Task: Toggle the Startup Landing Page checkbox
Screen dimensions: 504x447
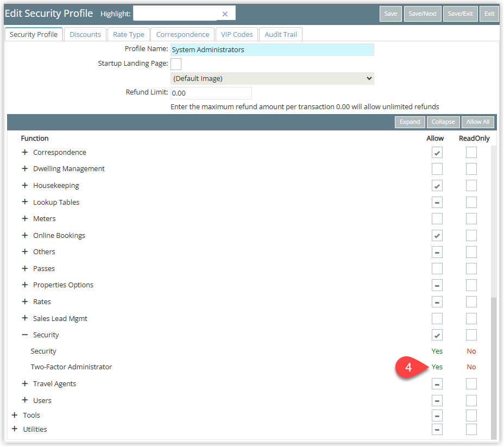Action: click(x=176, y=64)
